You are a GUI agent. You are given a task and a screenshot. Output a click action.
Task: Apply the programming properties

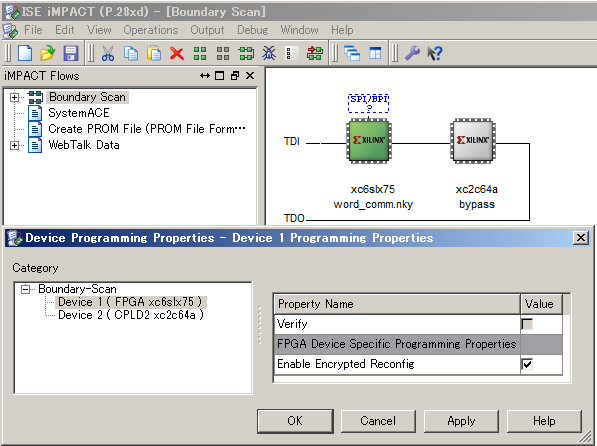coord(461,421)
